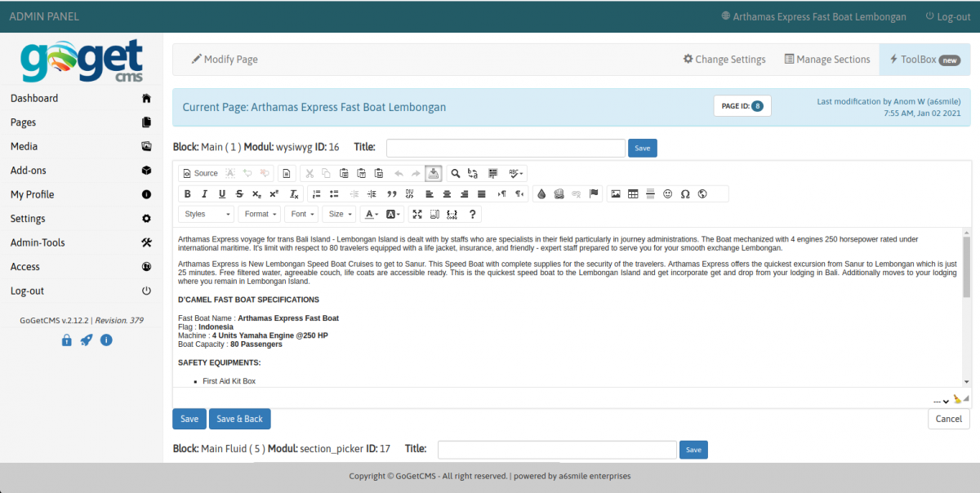
Task: Click the Save & Back button
Action: (x=239, y=419)
